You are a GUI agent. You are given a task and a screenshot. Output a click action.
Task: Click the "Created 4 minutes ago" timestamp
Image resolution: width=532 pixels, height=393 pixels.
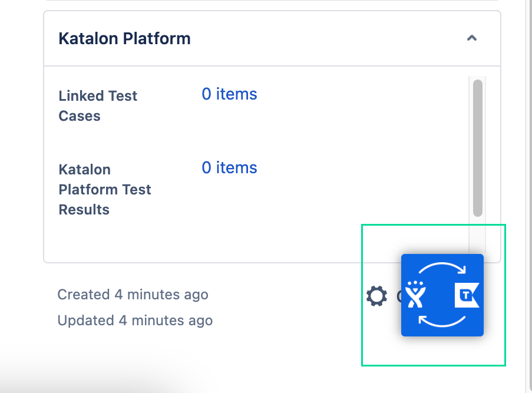tap(133, 295)
